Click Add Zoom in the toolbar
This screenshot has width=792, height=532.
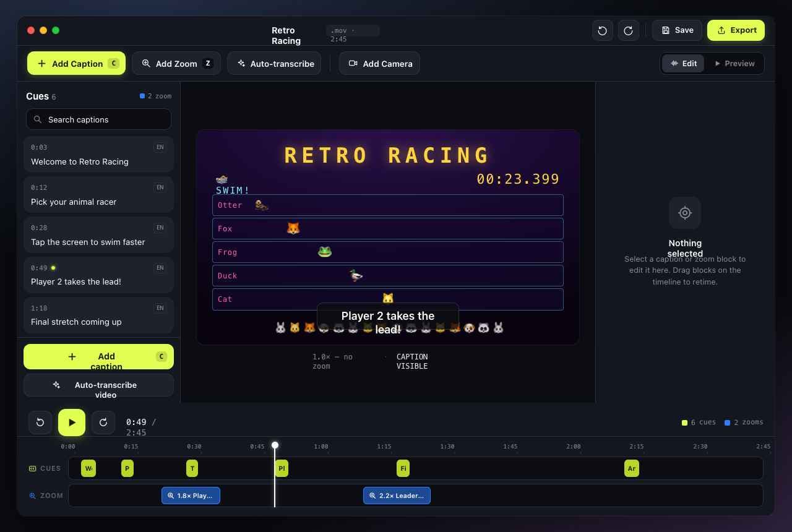(176, 63)
